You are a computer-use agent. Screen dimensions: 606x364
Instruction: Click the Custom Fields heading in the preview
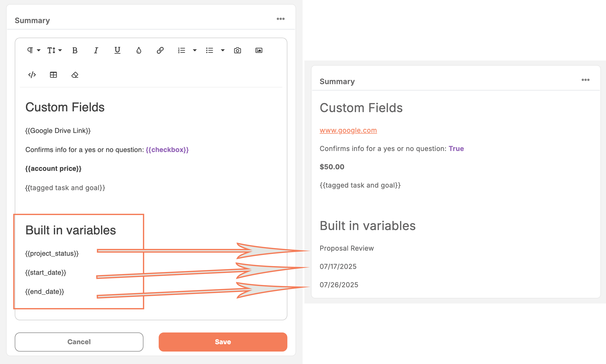[361, 108]
